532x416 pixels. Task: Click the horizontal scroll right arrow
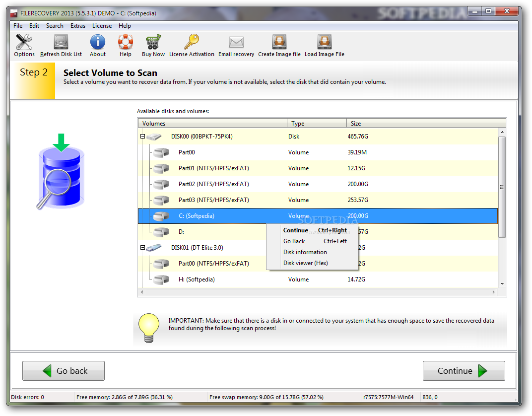[494, 292]
